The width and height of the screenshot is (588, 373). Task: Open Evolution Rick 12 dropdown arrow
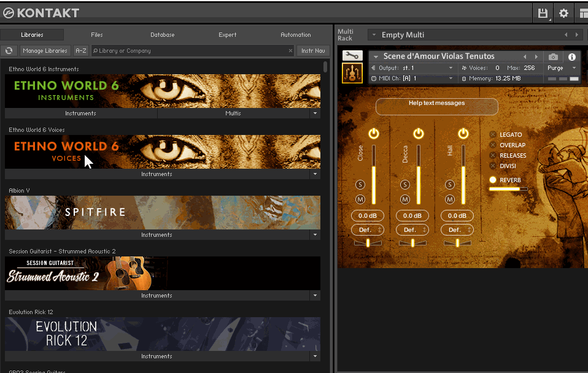[315, 356]
